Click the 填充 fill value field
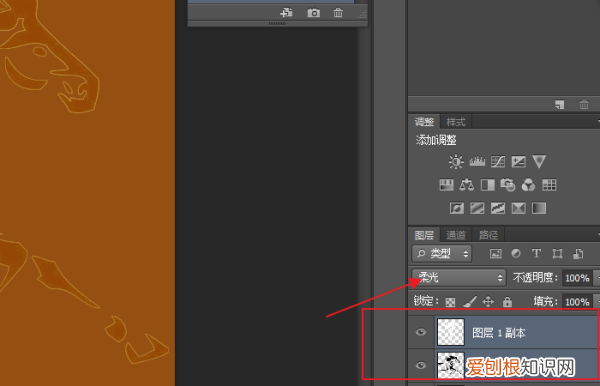 (577, 302)
